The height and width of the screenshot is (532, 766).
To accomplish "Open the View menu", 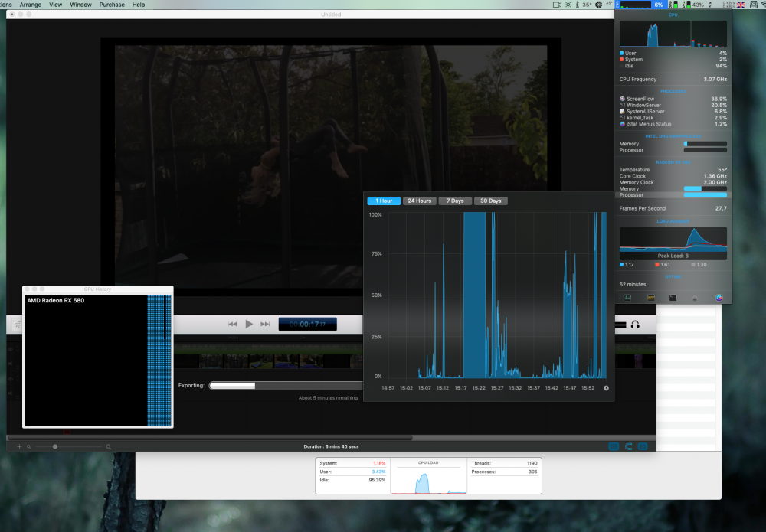I will pos(56,5).
